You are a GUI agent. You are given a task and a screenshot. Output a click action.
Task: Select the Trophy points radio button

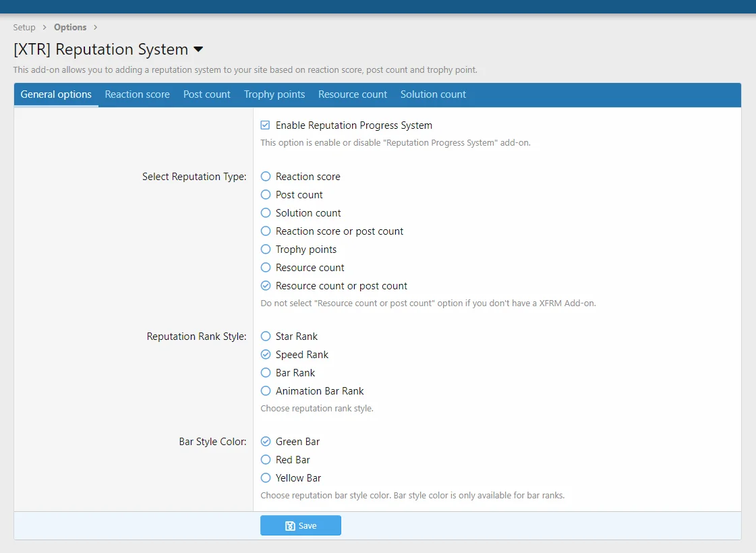pyautogui.click(x=266, y=250)
